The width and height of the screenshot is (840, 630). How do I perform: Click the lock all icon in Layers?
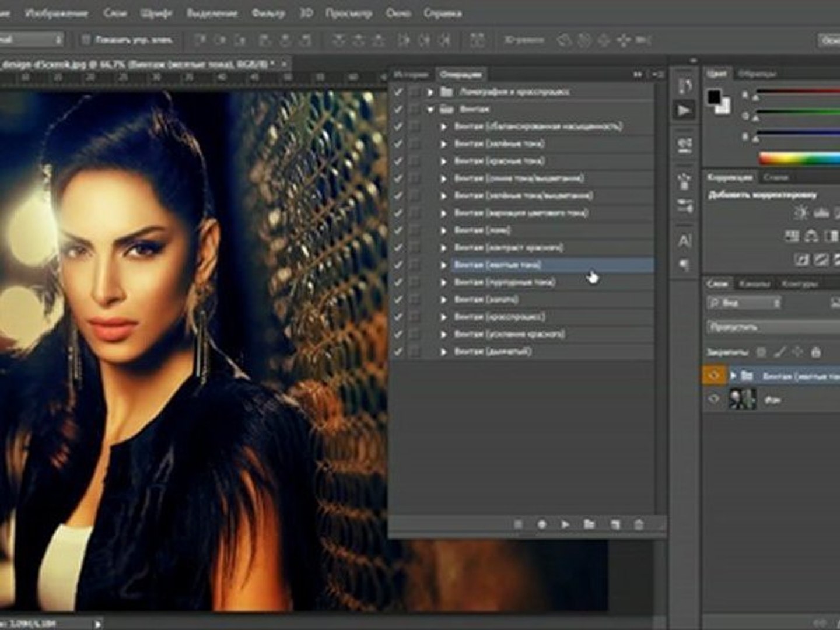(x=816, y=352)
